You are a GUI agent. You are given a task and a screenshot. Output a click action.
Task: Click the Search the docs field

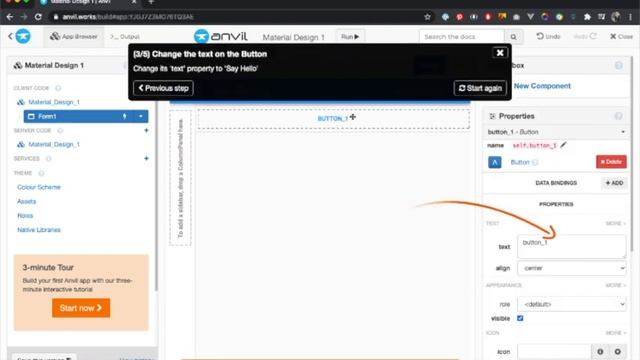pyautogui.click(x=462, y=37)
